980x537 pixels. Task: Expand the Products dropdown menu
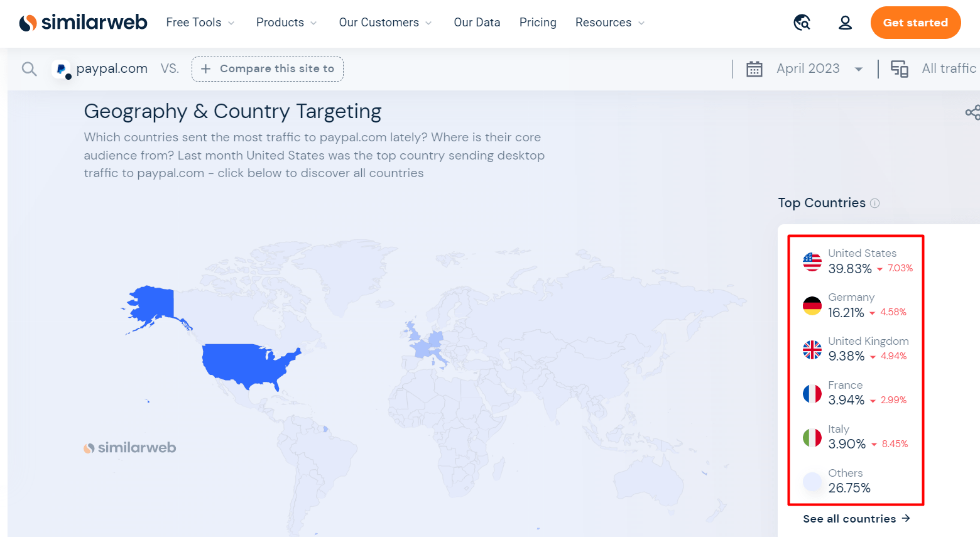tap(286, 23)
